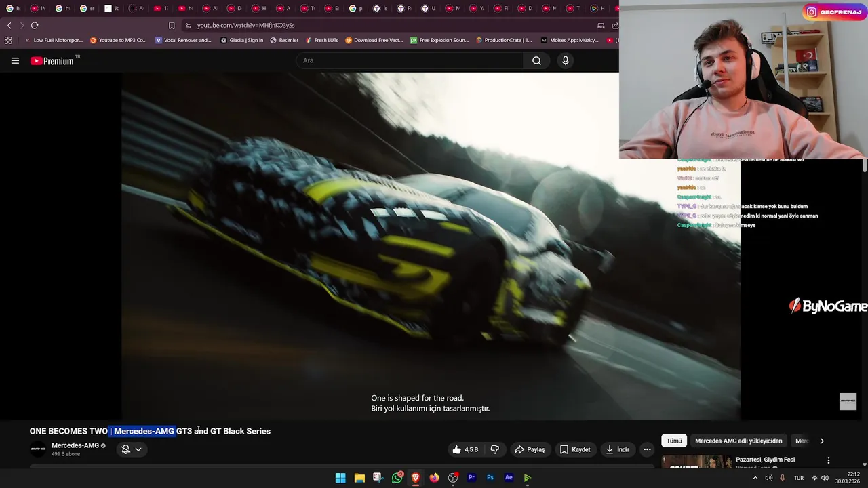Screen dimensions: 868x488
Task: Show hidden system tray icons chevron
Action: click(x=755, y=478)
